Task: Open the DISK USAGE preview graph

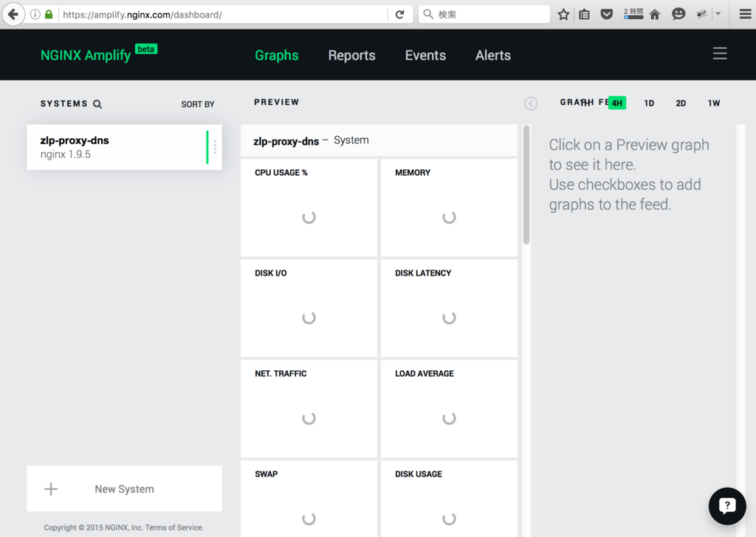Action: 450,499
